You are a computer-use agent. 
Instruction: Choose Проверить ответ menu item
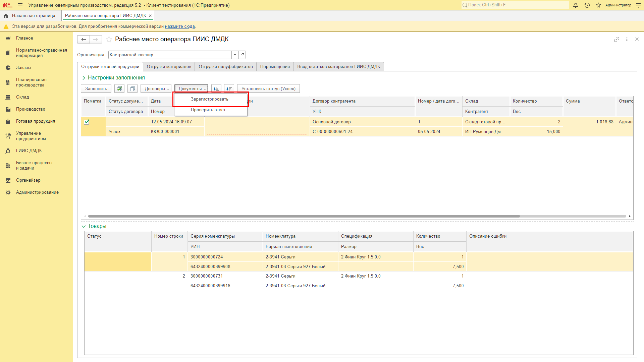(211, 110)
